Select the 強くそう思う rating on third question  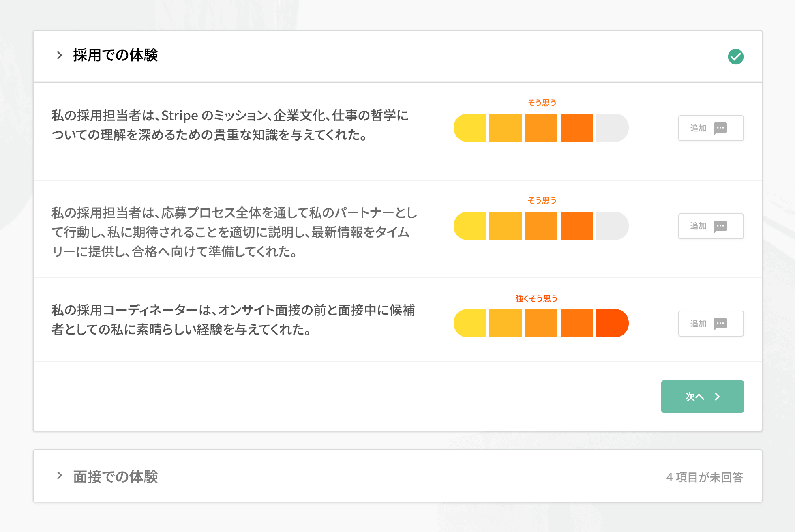click(x=613, y=323)
